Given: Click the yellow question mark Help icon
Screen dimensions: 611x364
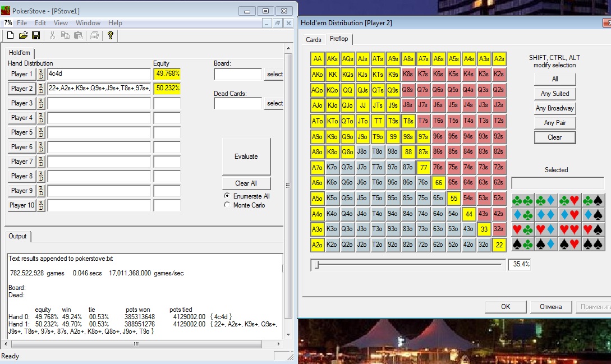Looking at the screenshot, I should (x=111, y=35).
